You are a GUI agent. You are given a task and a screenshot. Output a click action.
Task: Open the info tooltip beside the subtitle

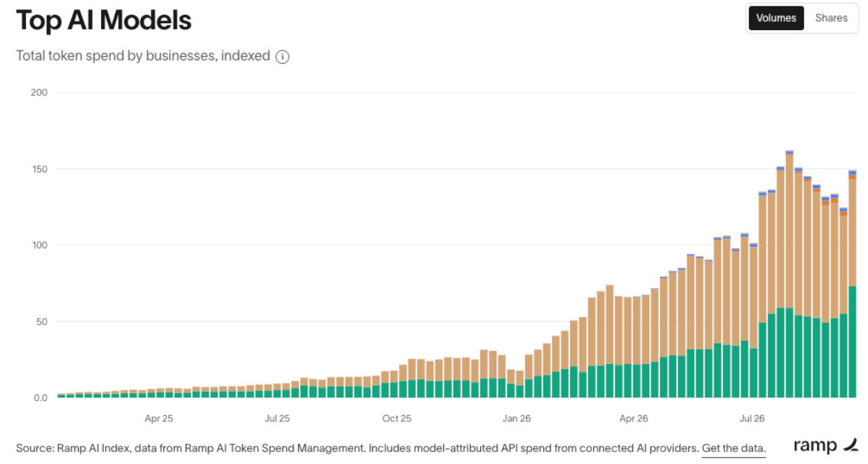(283, 57)
